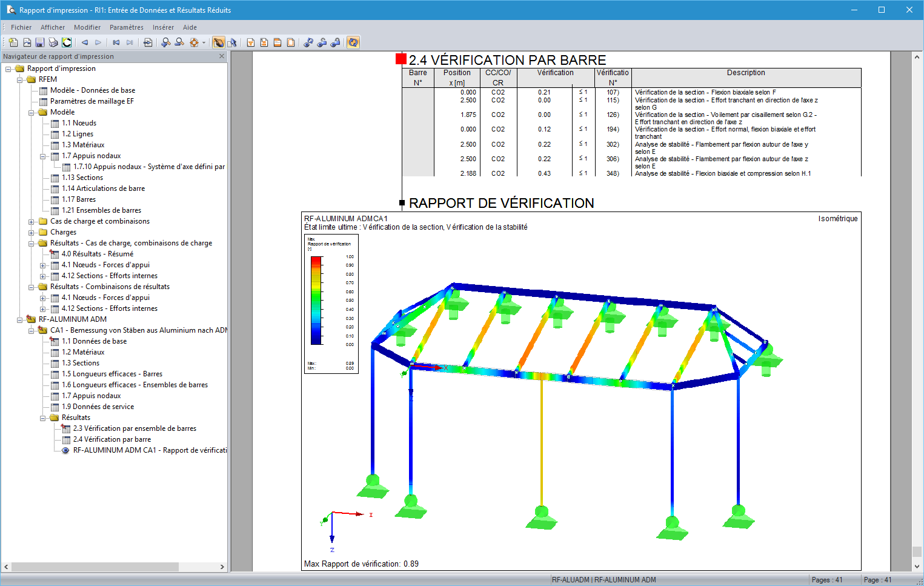924x586 pixels.
Task: Click the up arrow of report vertical scrollbar
Action: click(917, 56)
